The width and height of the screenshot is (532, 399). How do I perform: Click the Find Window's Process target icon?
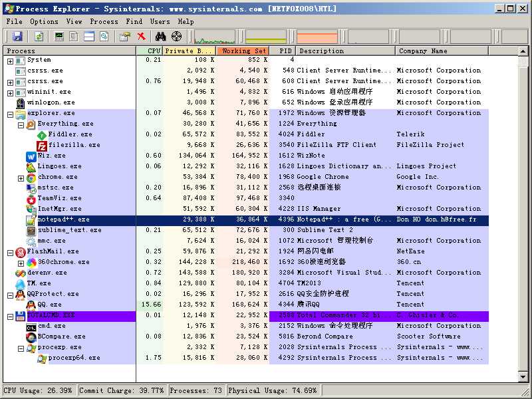pyautogui.click(x=176, y=37)
